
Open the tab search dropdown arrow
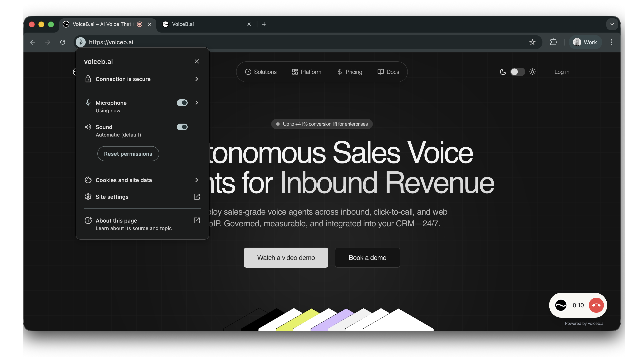point(612,24)
